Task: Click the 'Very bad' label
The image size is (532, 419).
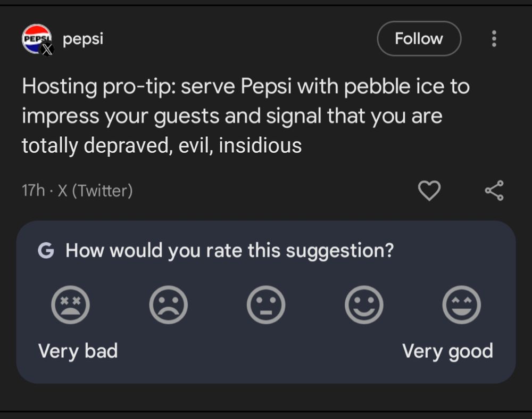Action: click(x=78, y=351)
